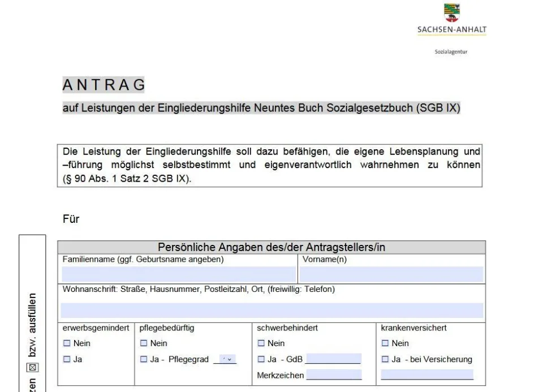Check 'Ja - bei Versicherung' box
Screen dimensions: 543x392
(x=385, y=359)
